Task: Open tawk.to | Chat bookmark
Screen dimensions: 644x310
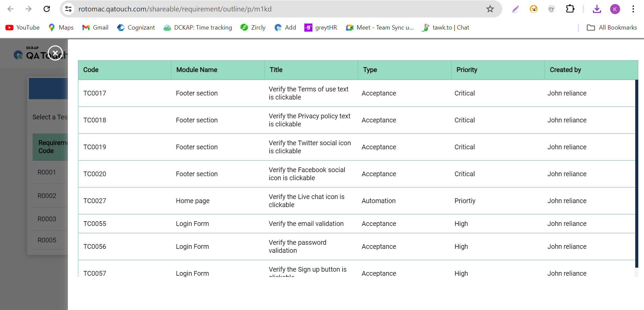Action: 445,28
